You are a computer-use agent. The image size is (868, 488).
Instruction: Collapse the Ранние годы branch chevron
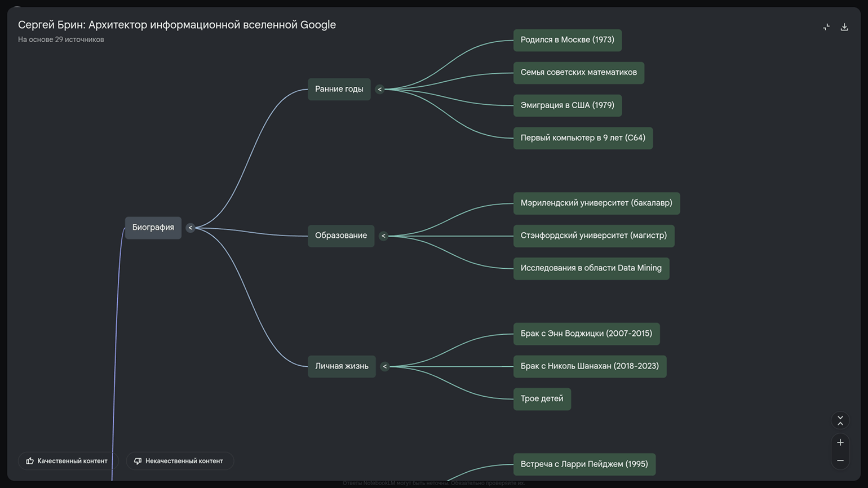[x=380, y=89]
